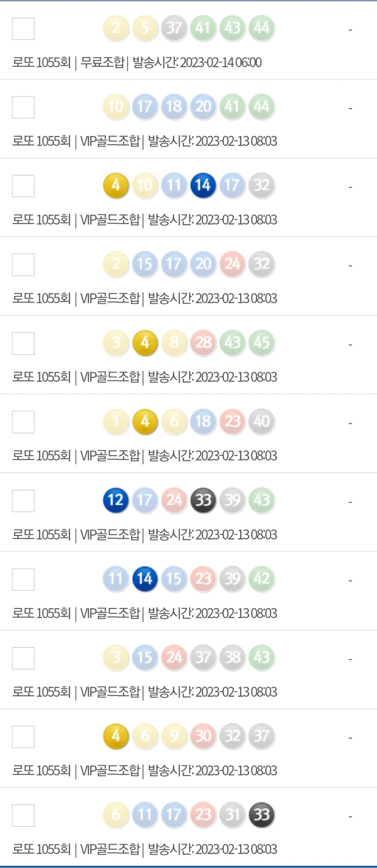Check the box for the 무료조합 row
This screenshot has width=377, height=868.
pos(23,29)
